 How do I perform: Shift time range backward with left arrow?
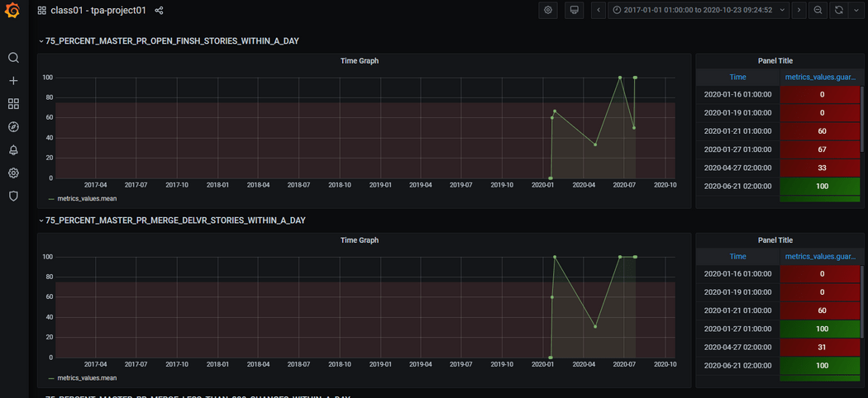tap(599, 10)
